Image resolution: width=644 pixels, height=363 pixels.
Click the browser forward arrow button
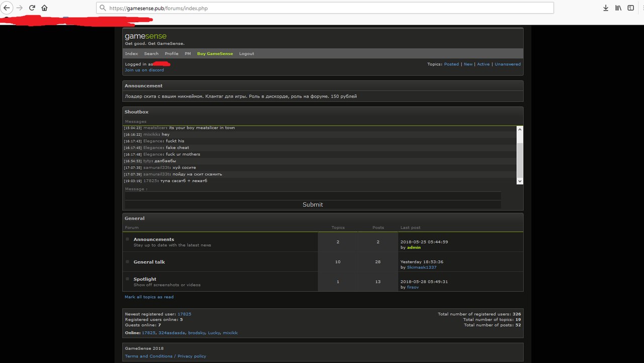pyautogui.click(x=20, y=8)
